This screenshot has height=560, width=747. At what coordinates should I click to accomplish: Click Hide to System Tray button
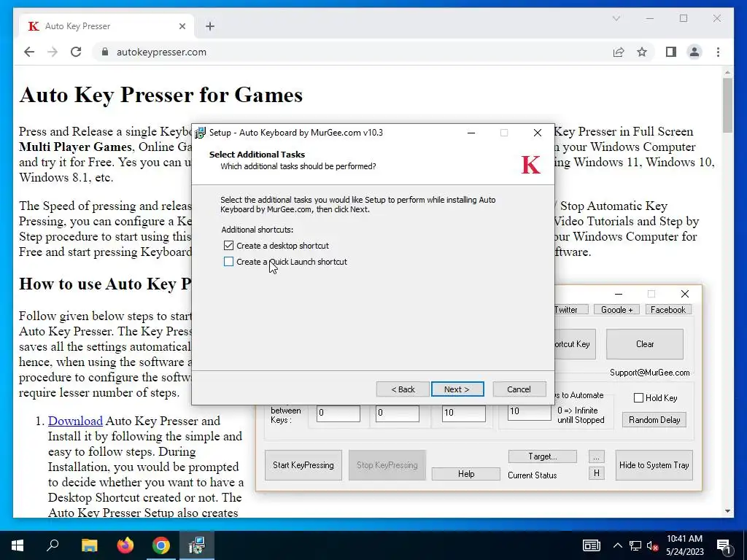click(654, 465)
